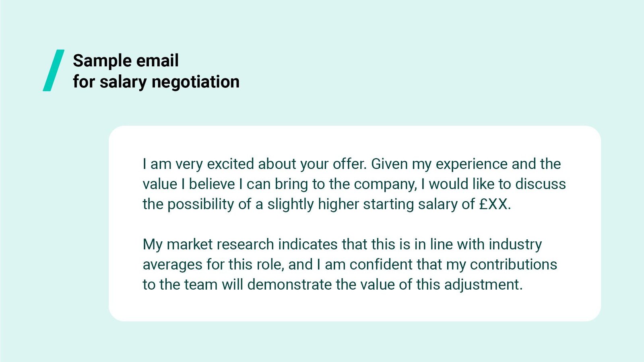Screen dimensions: 644x362
Task: Click the teal slash icon beside the heading
Action: [x=54, y=70]
